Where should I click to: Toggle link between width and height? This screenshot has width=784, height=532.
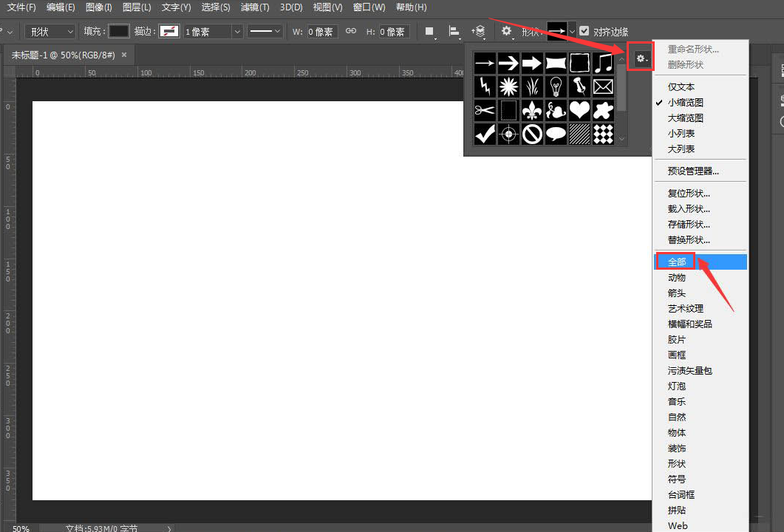[x=351, y=31]
